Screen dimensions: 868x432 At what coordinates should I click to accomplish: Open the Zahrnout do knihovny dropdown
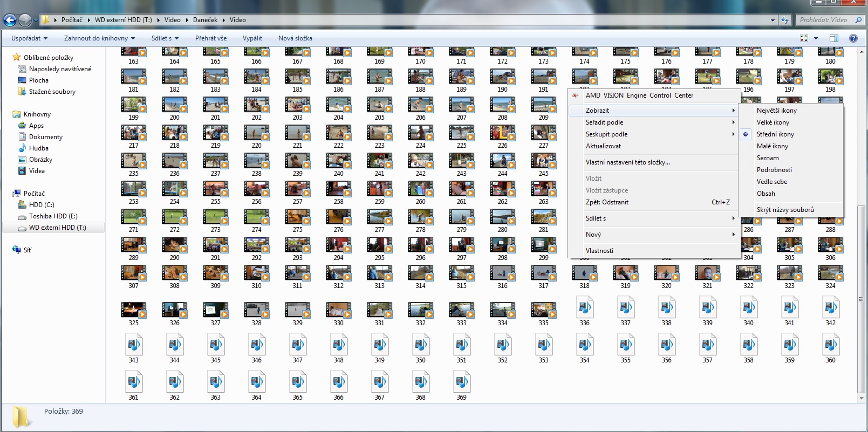click(99, 38)
